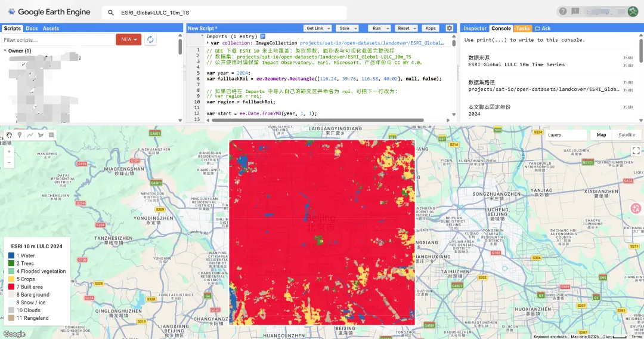Click the Get Link button
This screenshot has height=339, width=644.
click(315, 29)
